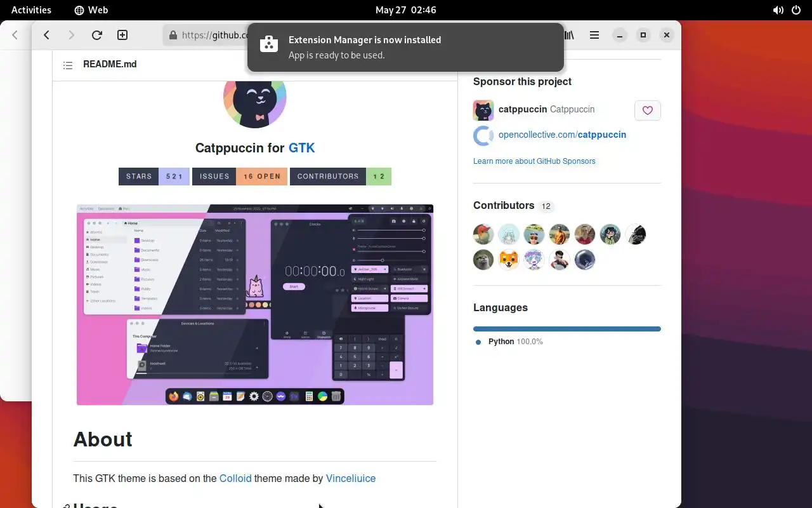Click the CONTRIBUTORS 12 badge

pyautogui.click(x=341, y=177)
